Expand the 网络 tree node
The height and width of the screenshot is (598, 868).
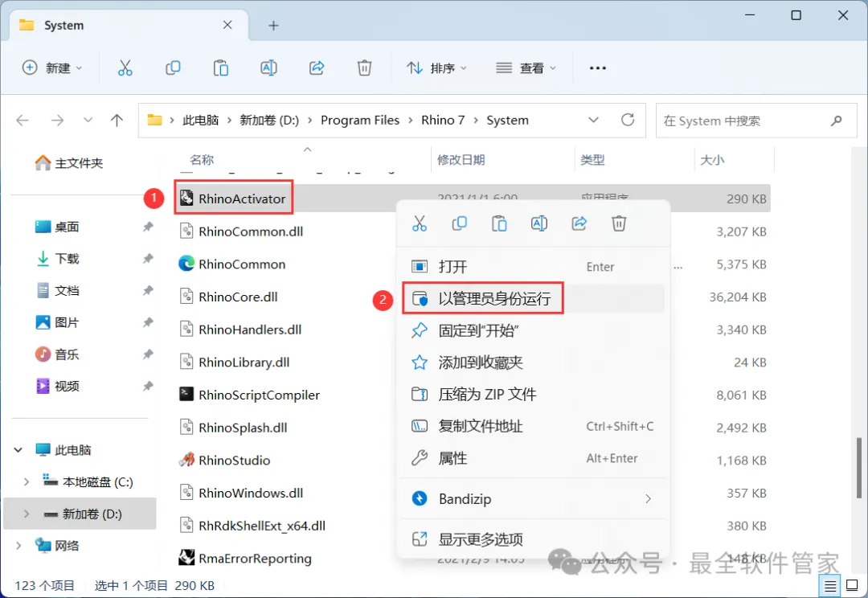[18, 546]
